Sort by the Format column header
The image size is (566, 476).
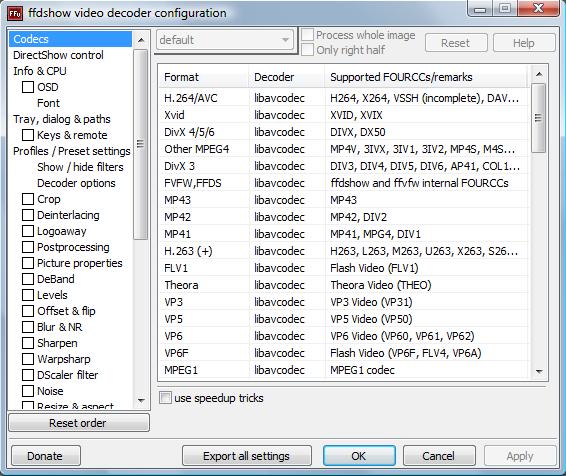(204, 77)
